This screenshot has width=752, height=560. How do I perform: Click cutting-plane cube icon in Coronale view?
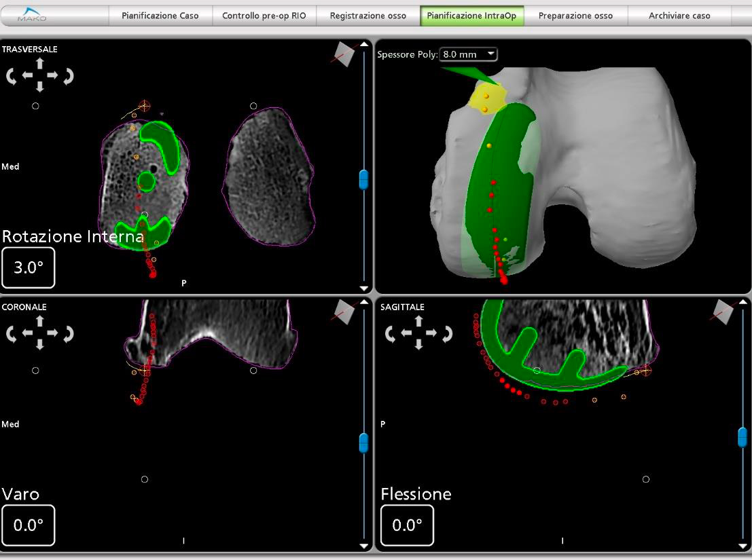tap(344, 312)
